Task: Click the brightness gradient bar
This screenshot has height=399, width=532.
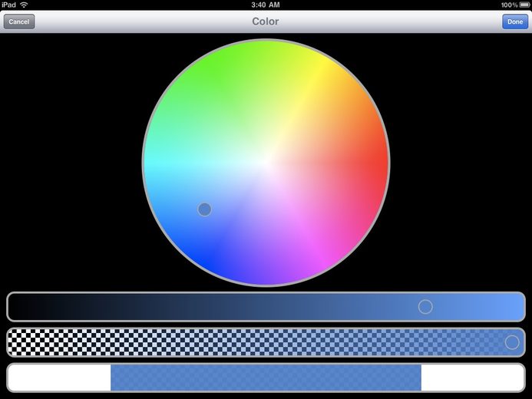Action: (266, 307)
